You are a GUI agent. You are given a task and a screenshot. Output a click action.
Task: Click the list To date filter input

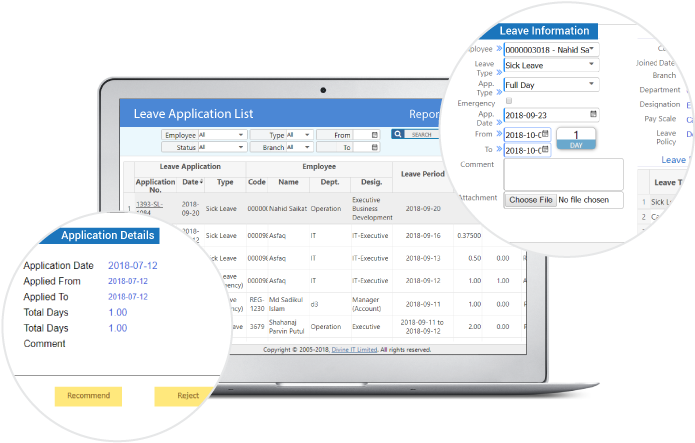tap(366, 147)
